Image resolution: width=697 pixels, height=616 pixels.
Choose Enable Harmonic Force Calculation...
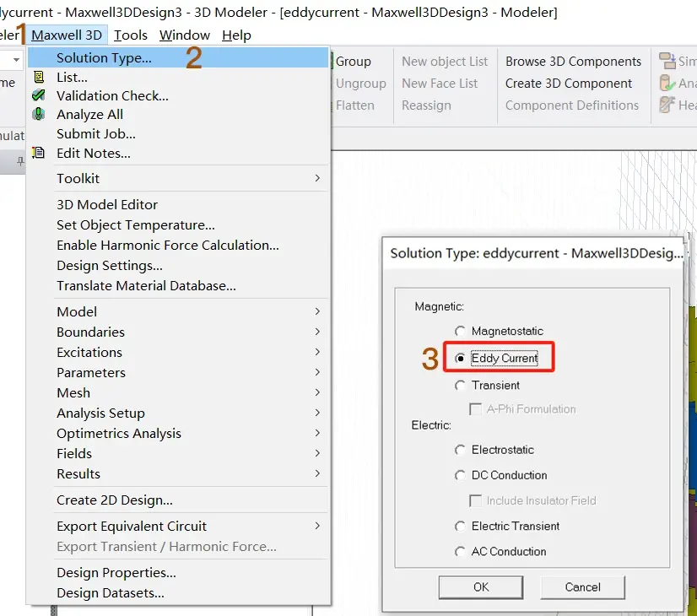point(178,246)
